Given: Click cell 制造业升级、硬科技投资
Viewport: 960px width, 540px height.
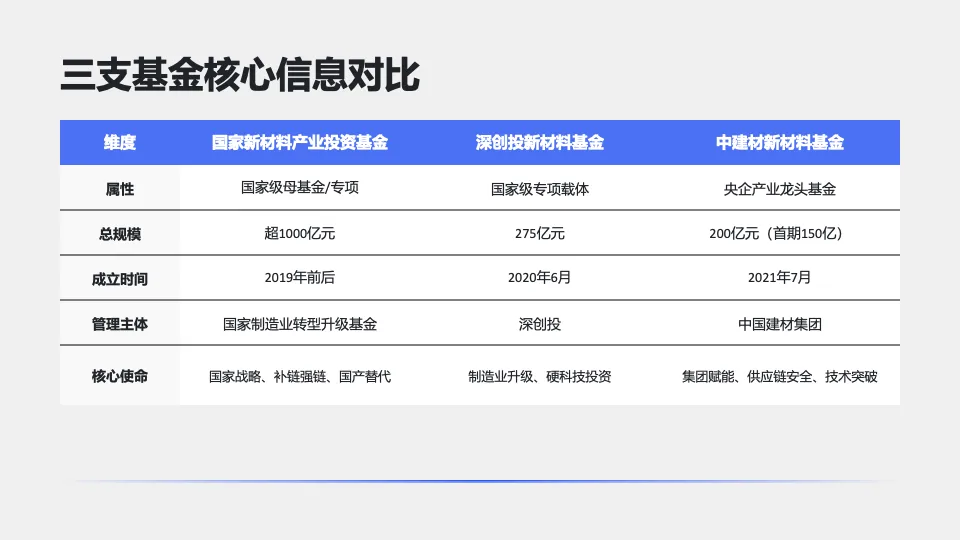Looking at the screenshot, I should coord(540,376).
